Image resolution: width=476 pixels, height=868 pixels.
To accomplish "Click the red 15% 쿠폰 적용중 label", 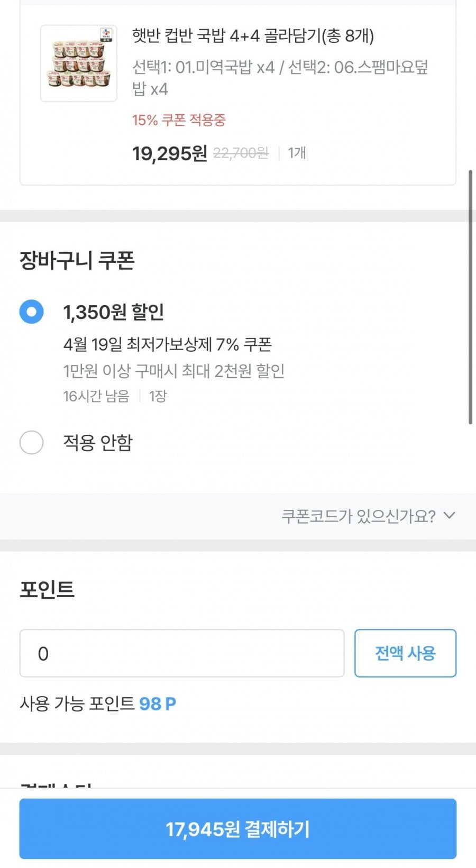I will 179,120.
